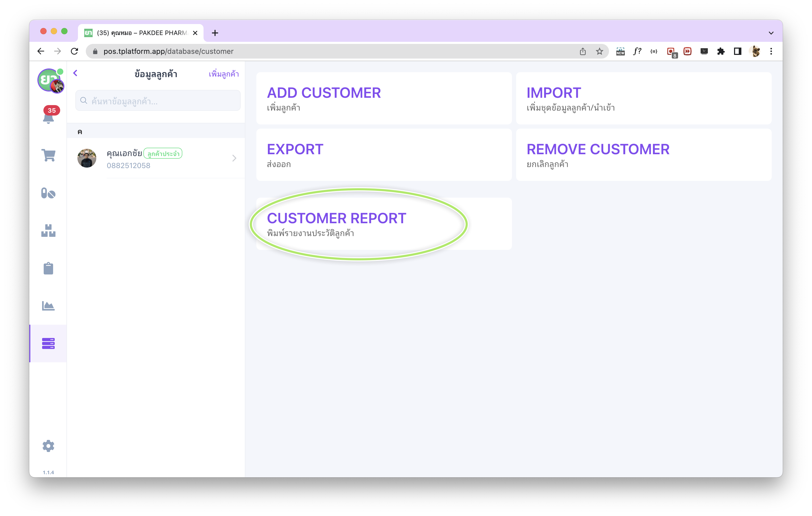This screenshot has height=516, width=812.
Task: Open the shopping cart sales icon
Action: pyautogui.click(x=49, y=155)
